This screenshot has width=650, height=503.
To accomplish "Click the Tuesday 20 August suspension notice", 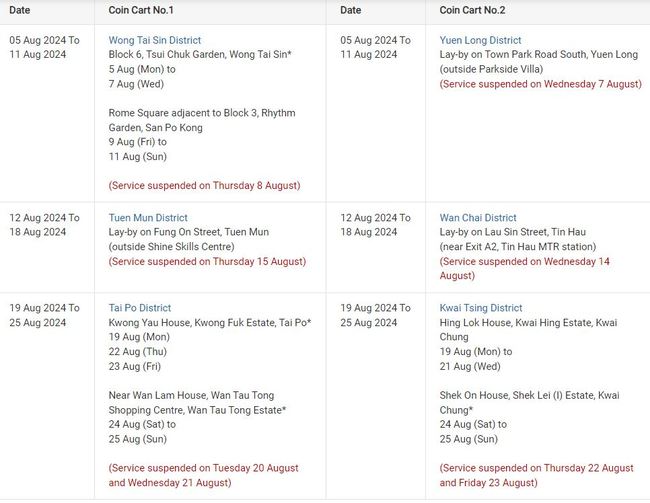I will click(x=203, y=475).
